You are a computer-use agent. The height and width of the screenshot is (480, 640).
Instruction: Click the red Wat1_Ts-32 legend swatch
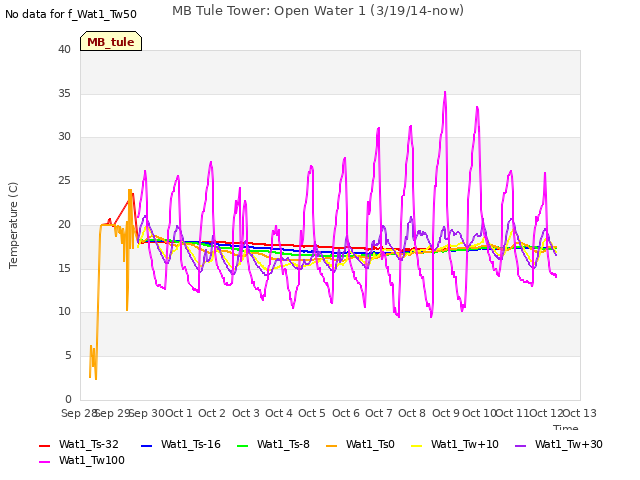[x=44, y=445]
